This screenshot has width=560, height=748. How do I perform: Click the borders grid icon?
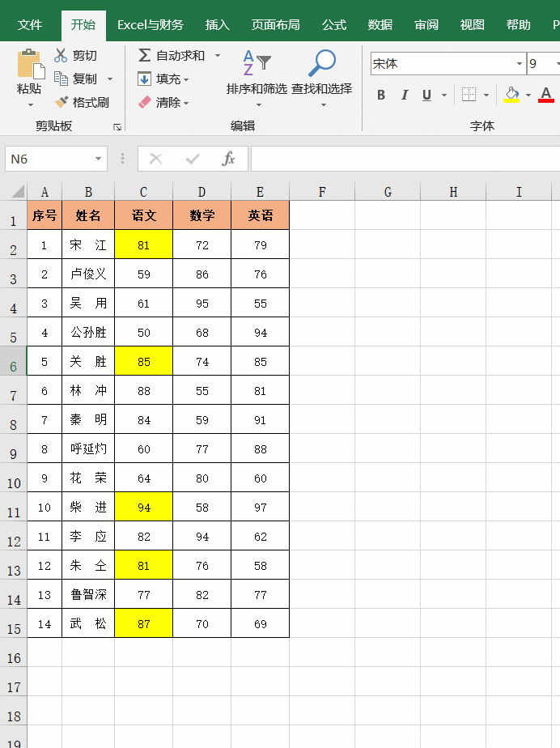469,95
